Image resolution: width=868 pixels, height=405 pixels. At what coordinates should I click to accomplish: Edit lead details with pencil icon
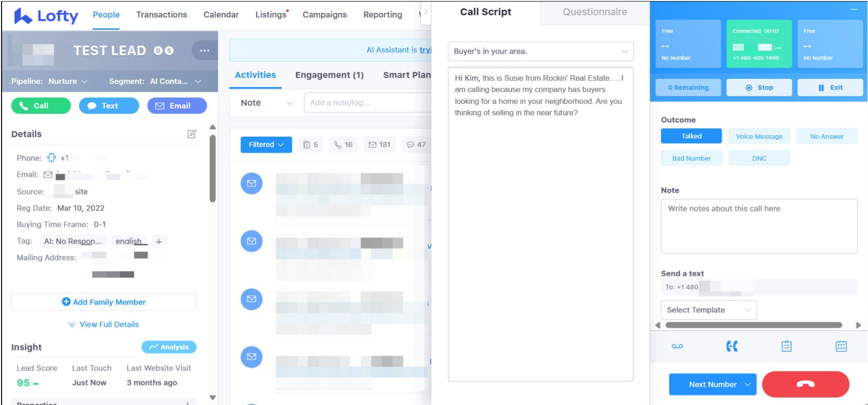tap(192, 134)
